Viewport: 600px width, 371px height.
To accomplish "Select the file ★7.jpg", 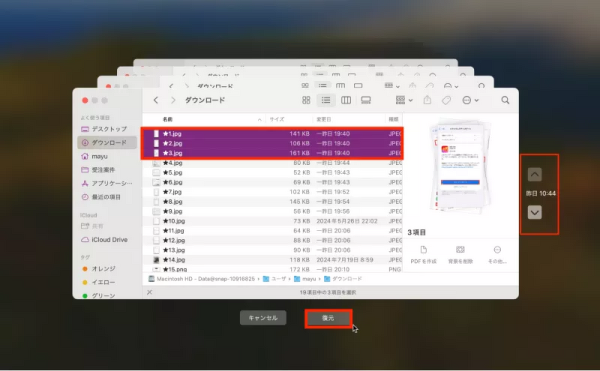I will (272, 192).
